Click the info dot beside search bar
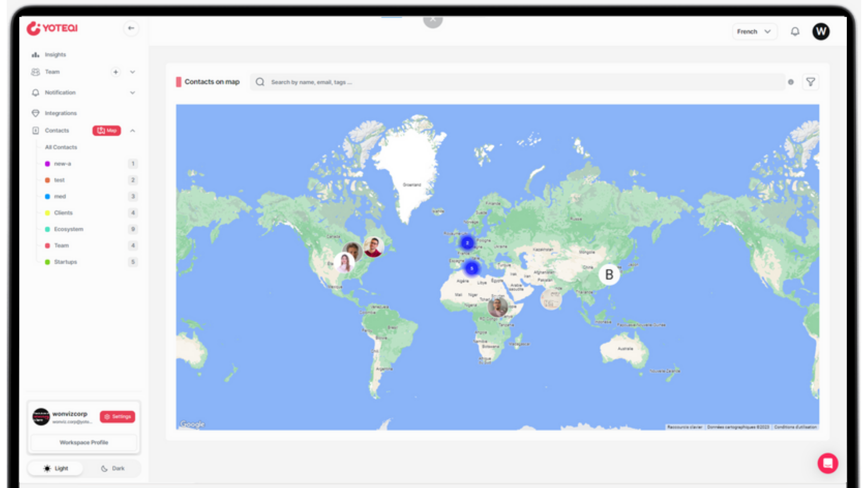Screen dimensions: 868x488 (791, 82)
